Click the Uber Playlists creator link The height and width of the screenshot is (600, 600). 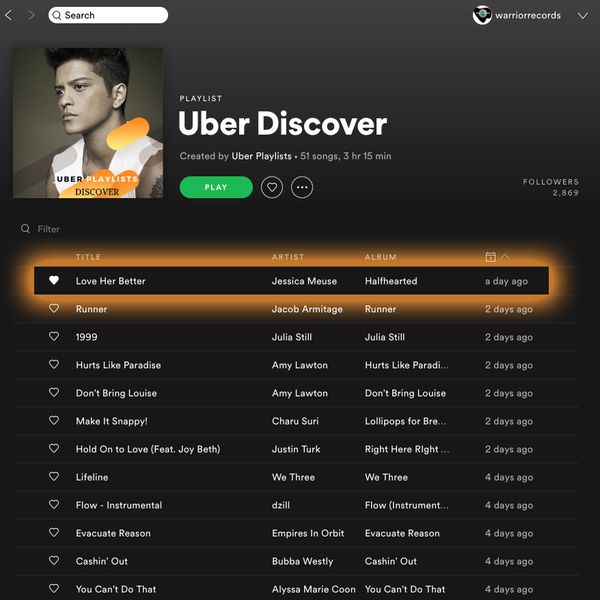[262, 156]
